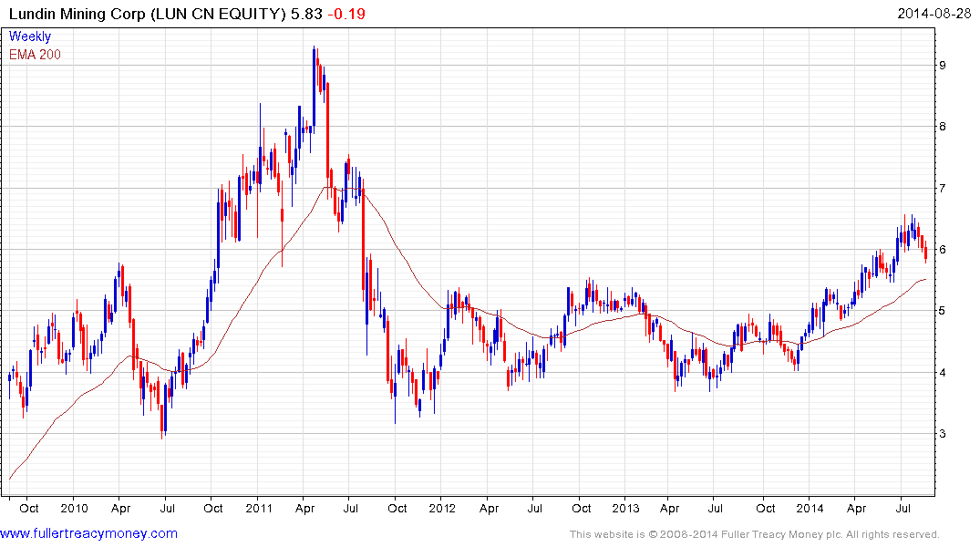Select the chart title 'Lundin Mining Corp (LUN CN EQUITY)'

click(x=148, y=14)
